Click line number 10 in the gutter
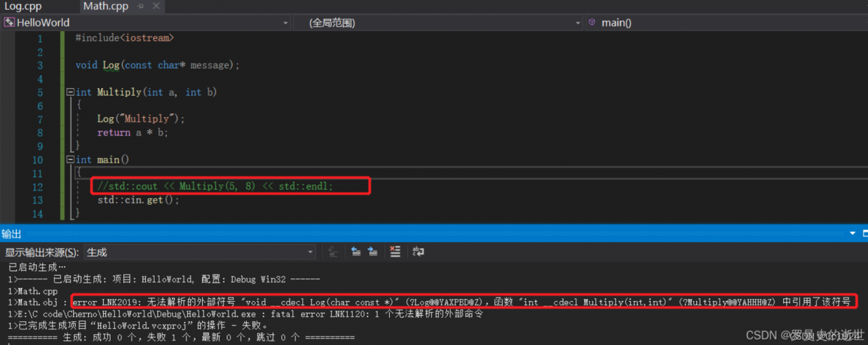Viewport: 868px width, 345px height. (x=37, y=160)
